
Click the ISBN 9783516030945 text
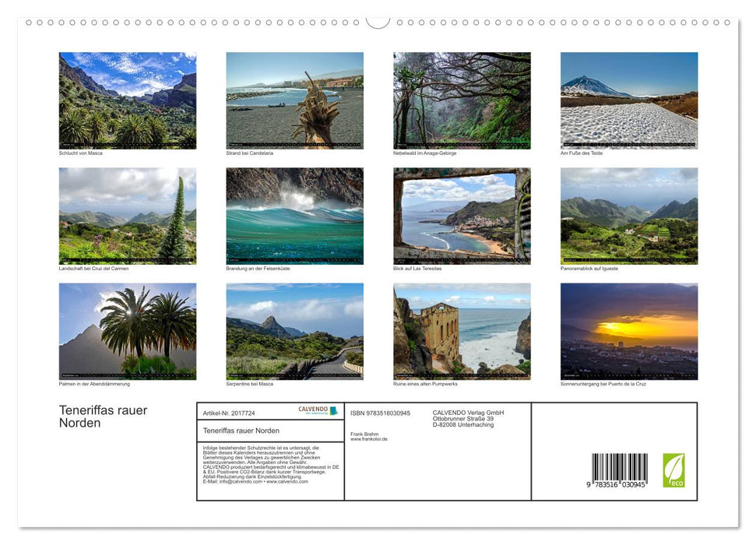tap(382, 413)
